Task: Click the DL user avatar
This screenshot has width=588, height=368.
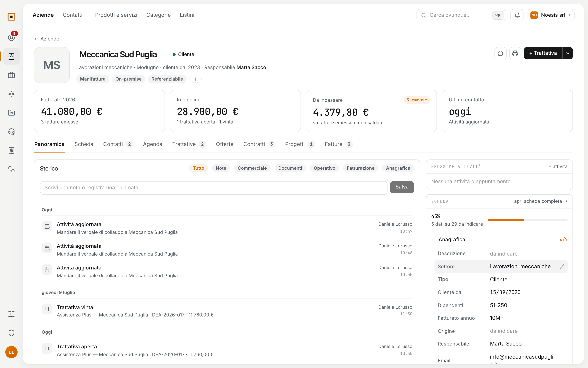Action: [x=11, y=352]
